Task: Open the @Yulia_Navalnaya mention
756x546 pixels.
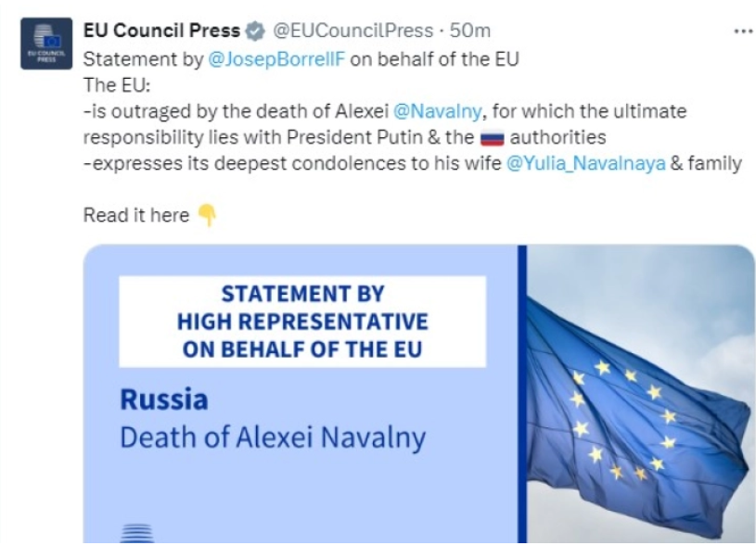Action: click(585, 164)
